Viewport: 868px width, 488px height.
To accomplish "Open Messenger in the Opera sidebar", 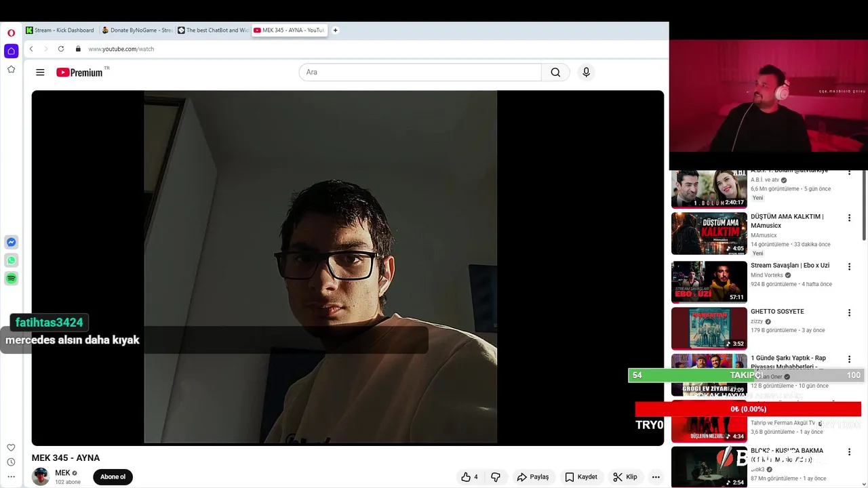I will 11,242.
